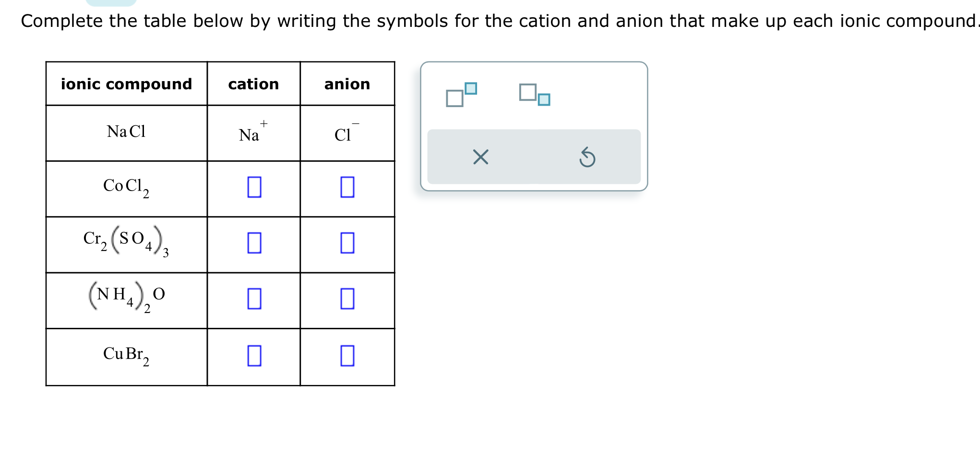Click the anion entry box for CuBr2
This screenshot has width=980, height=456.
347,356
